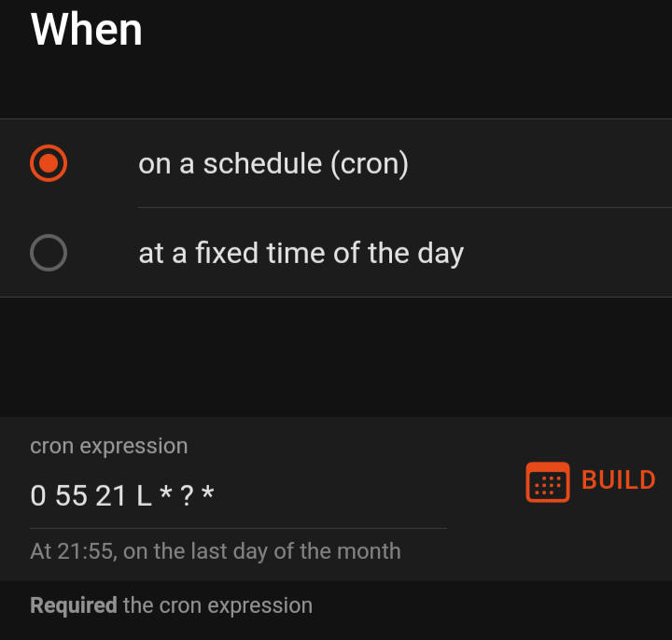Viewport: 672px width, 640px height.
Task: Place cursor on "L" in cron expression
Action: coord(144,495)
